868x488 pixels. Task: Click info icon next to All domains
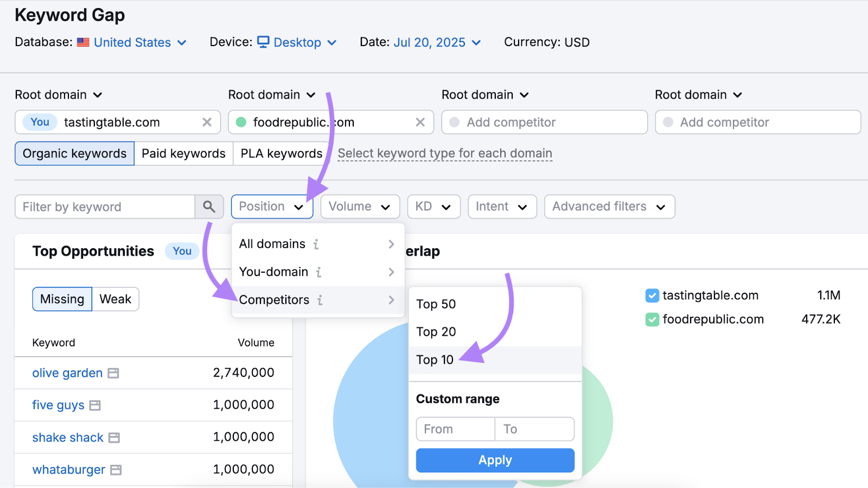[x=316, y=245]
